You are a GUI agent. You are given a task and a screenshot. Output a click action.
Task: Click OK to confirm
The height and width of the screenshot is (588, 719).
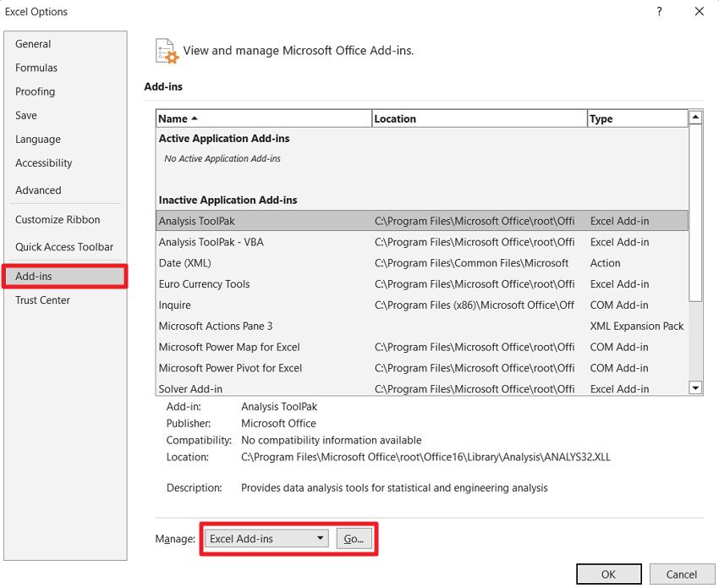click(608, 574)
